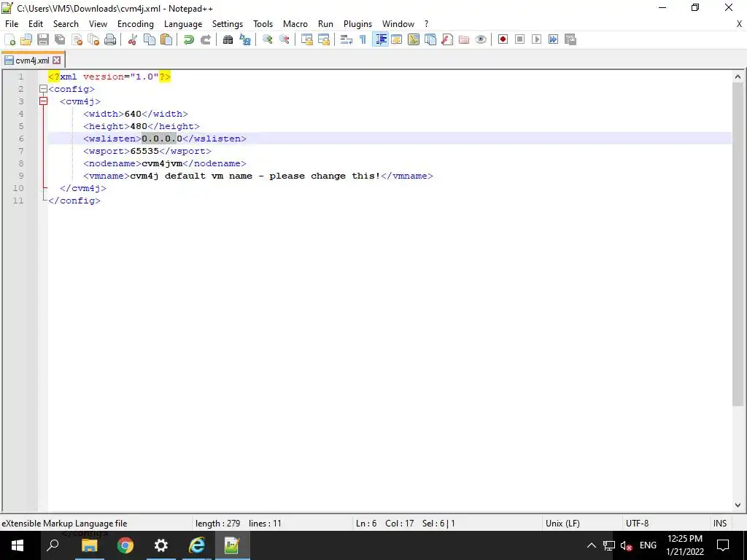Open the Function List panel icon
The height and width of the screenshot is (560, 747).
point(447,39)
